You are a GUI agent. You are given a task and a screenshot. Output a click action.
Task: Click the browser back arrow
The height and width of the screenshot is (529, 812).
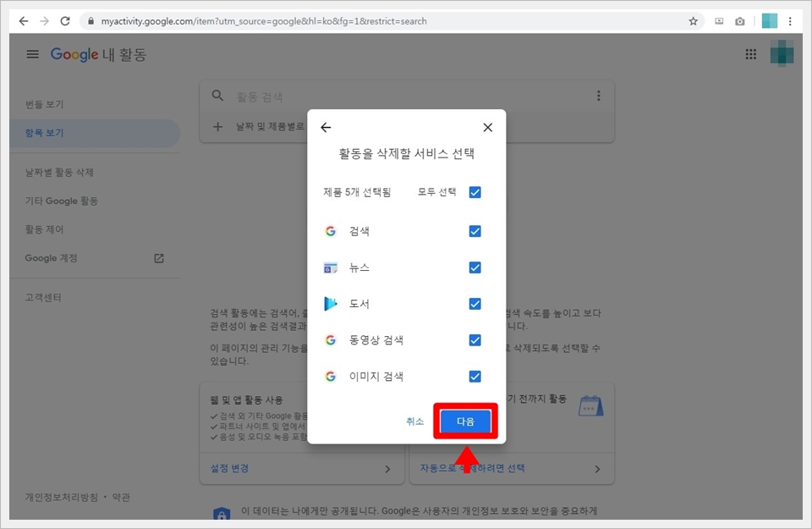click(x=24, y=21)
